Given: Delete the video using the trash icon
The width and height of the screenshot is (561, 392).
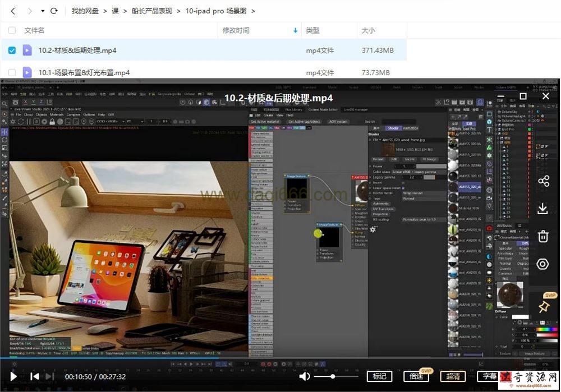Looking at the screenshot, I should click(x=542, y=236).
